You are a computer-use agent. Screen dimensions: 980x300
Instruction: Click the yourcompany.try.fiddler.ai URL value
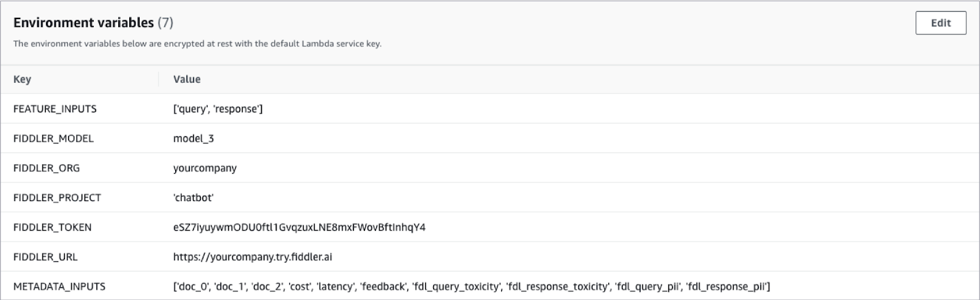click(x=252, y=257)
